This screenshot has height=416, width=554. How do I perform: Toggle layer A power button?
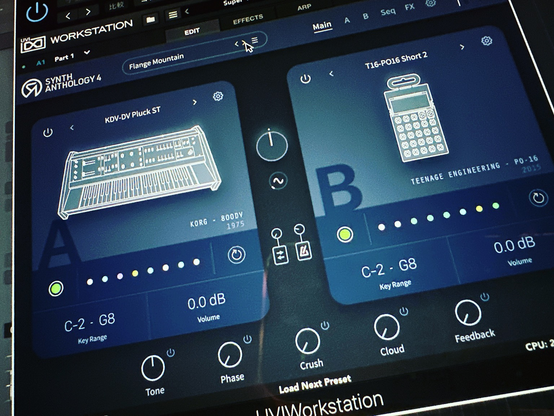(48, 133)
